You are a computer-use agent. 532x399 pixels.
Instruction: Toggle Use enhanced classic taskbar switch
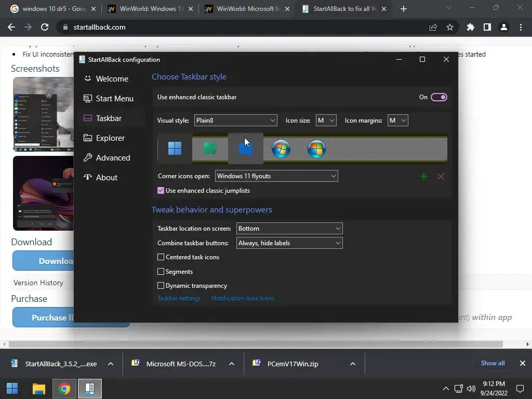coord(438,97)
